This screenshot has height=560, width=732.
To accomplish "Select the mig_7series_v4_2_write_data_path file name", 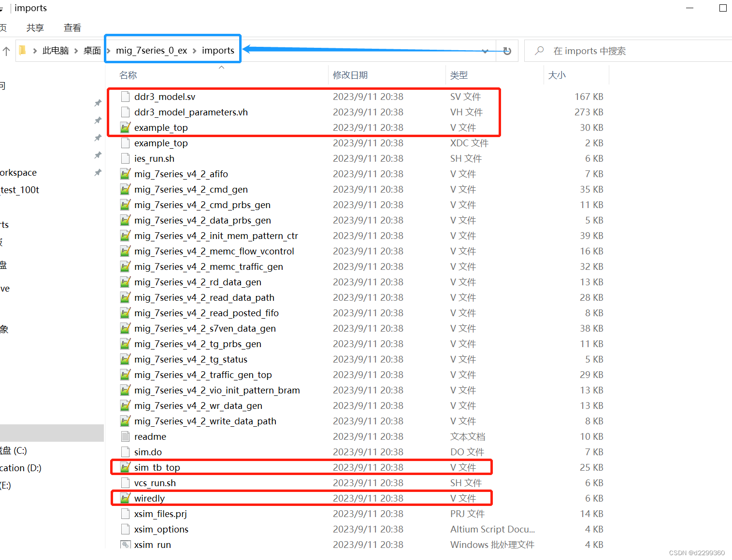I will click(205, 421).
